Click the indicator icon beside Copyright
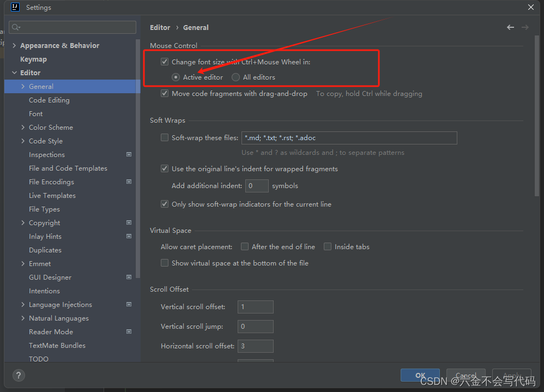The width and height of the screenshot is (544, 392). [x=129, y=222]
